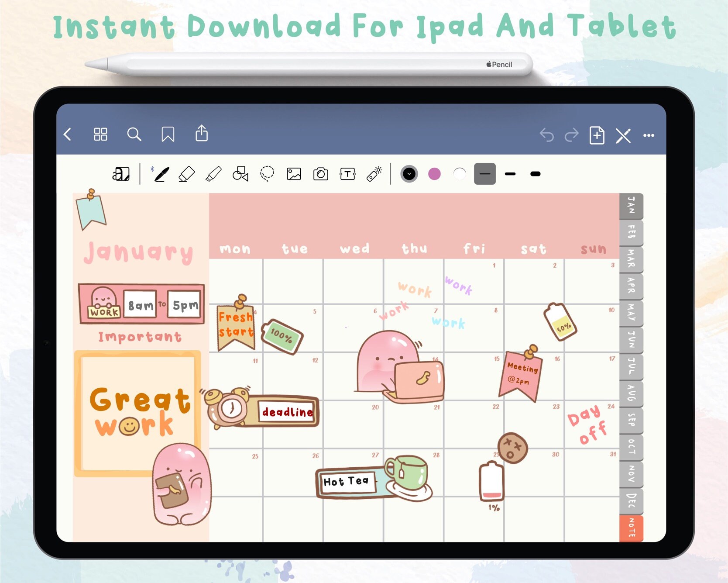This screenshot has height=583, width=728.
Task: Insert an image with the Photo tool
Action: click(x=294, y=174)
